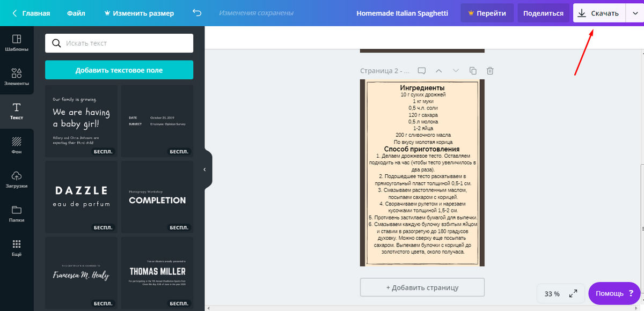This screenshot has height=311, width=644.
Task: Click the Добавить текстовое поле button
Action: tap(119, 70)
